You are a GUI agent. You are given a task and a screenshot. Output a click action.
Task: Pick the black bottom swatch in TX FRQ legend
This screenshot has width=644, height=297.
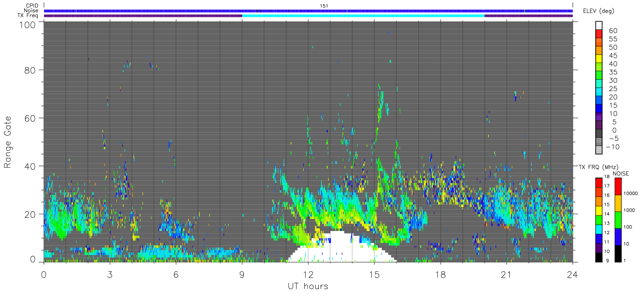599,257
